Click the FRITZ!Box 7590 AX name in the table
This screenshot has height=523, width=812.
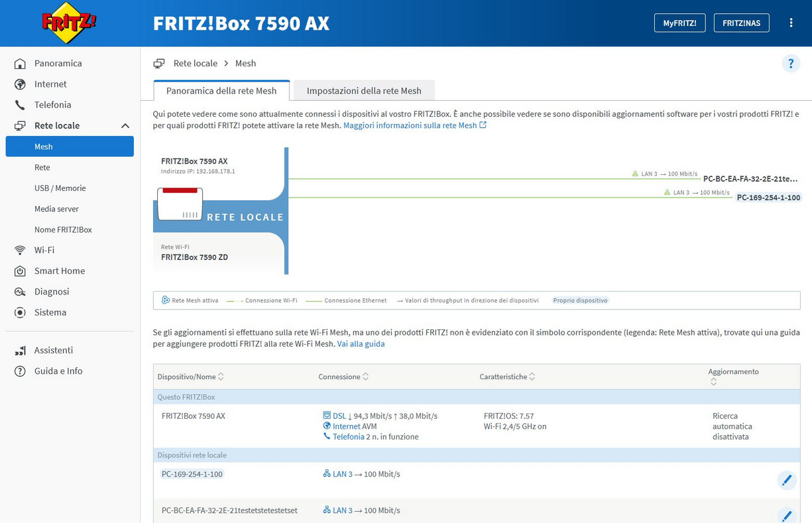click(x=194, y=416)
